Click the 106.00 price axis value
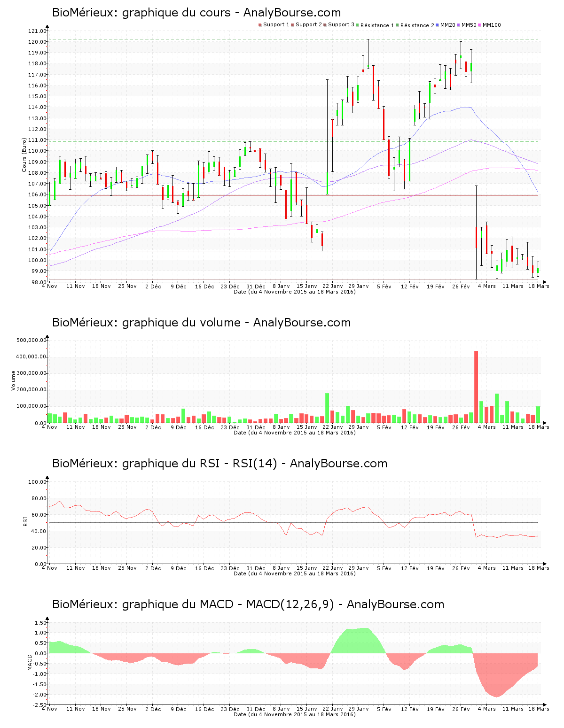 pos(37,195)
